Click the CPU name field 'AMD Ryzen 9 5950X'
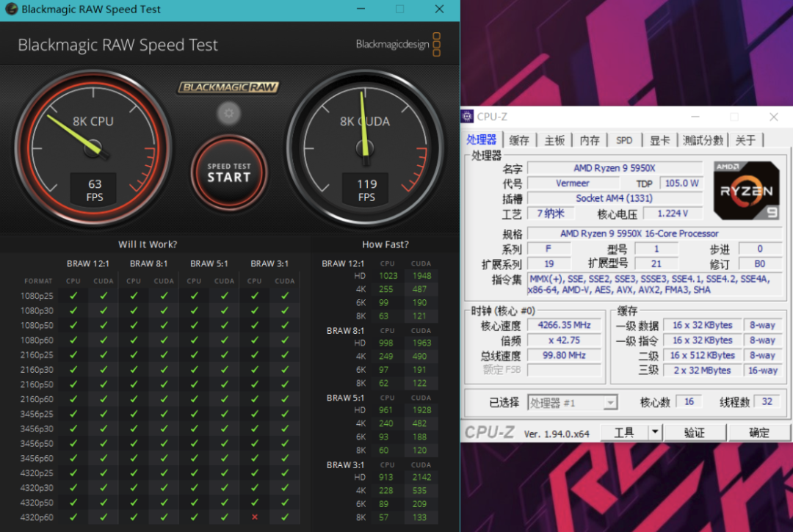This screenshot has height=532, width=793. [615, 168]
